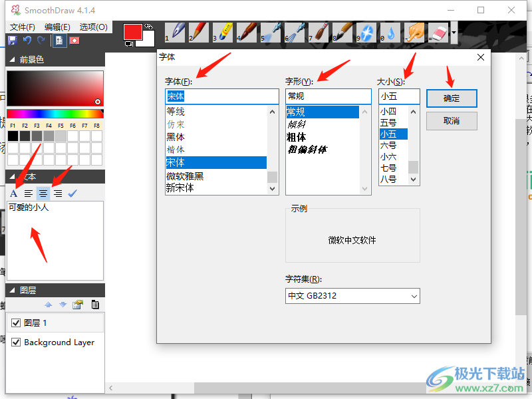Toggle the panel display toolbar button
This screenshot has width=532, height=399.
coord(59,41)
